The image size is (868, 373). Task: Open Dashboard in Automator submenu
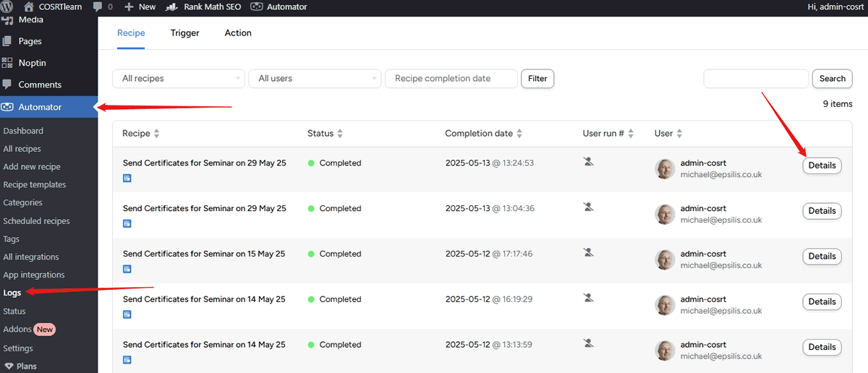23,131
